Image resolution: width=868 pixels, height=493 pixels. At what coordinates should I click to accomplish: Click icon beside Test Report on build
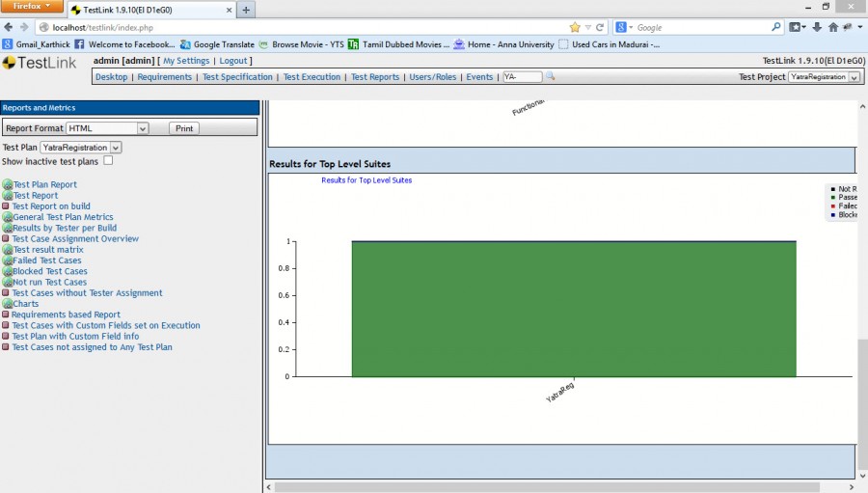coord(6,206)
